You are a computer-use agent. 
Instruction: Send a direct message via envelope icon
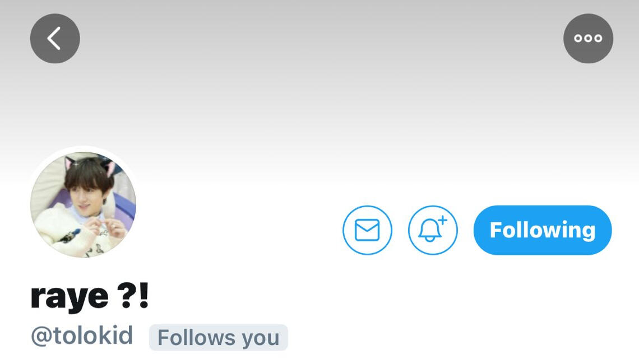point(367,230)
